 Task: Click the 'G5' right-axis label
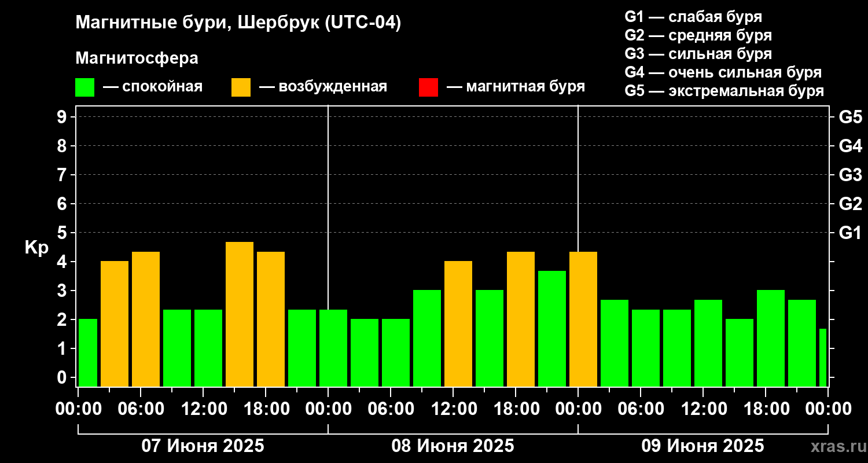coord(850,117)
